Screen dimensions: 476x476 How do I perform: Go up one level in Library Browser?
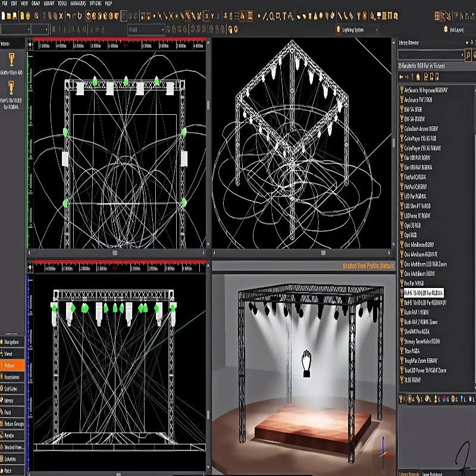[412, 77]
